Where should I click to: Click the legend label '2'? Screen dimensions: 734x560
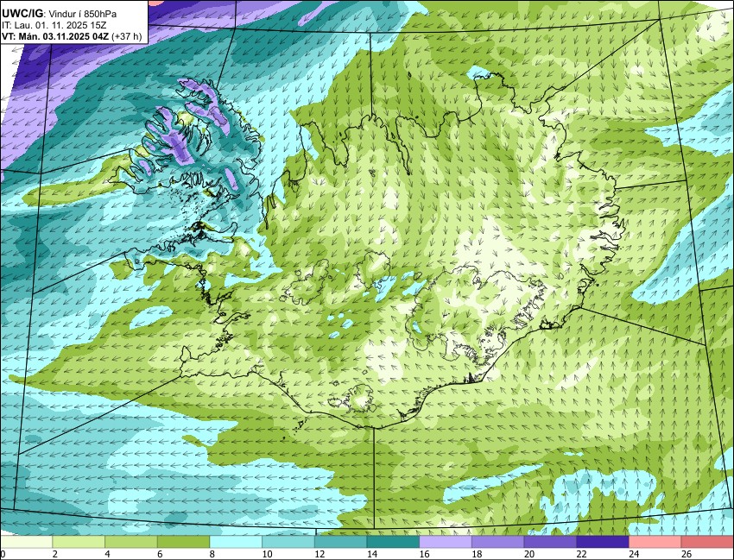click(54, 554)
